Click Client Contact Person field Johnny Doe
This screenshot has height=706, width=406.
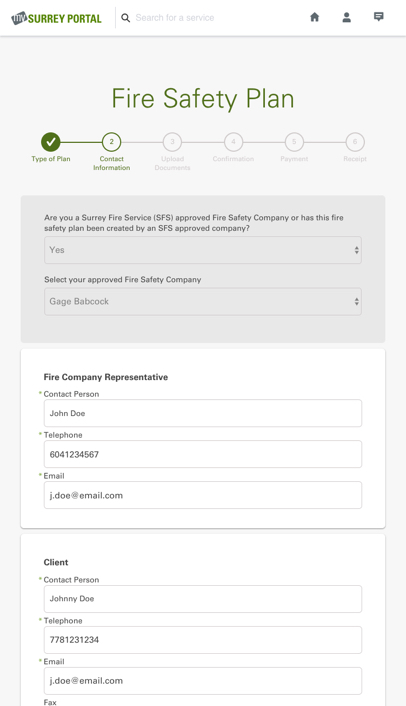pyautogui.click(x=203, y=599)
